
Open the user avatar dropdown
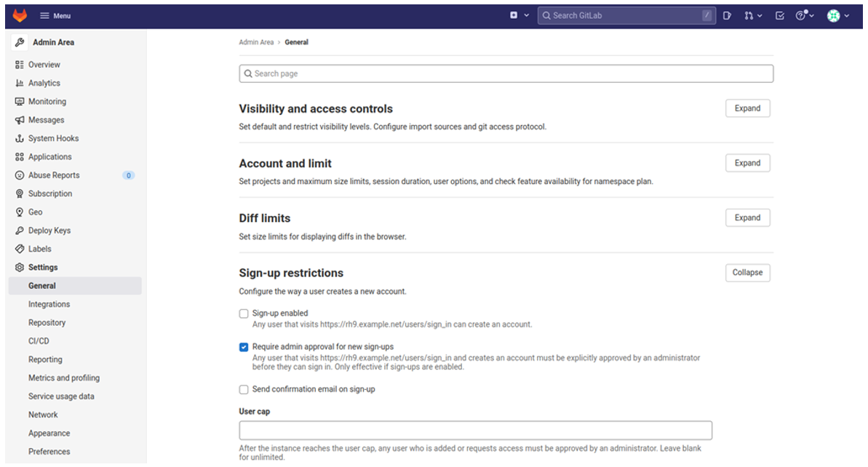835,15
